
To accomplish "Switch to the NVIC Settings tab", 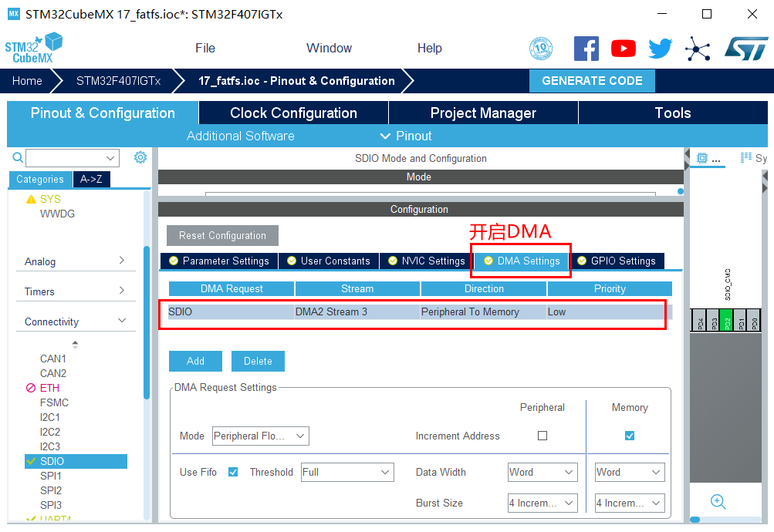I will (x=425, y=261).
